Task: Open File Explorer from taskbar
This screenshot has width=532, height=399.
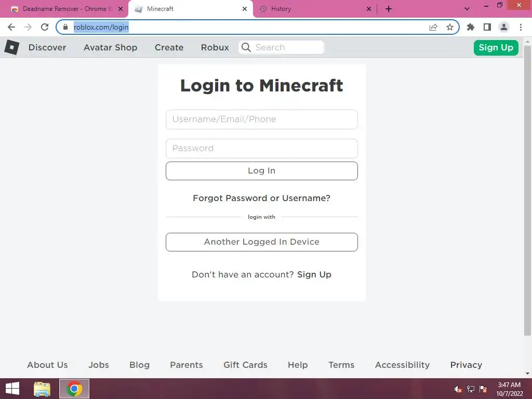Action: pyautogui.click(x=42, y=389)
